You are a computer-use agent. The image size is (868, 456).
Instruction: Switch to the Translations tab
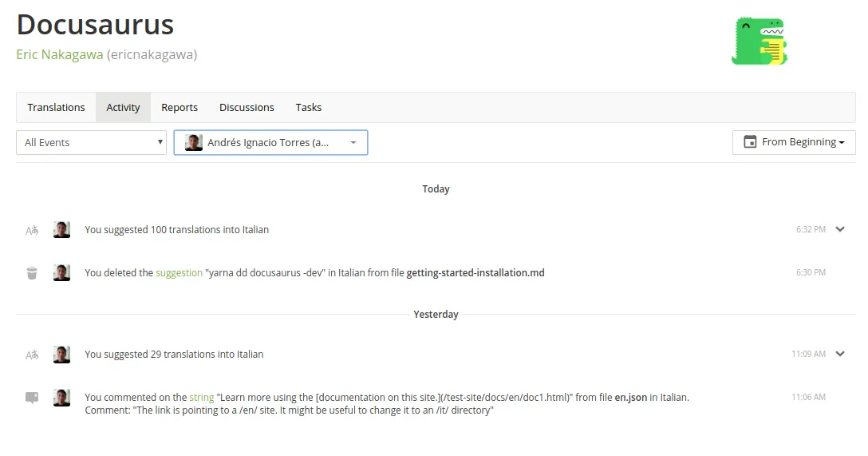tap(56, 108)
